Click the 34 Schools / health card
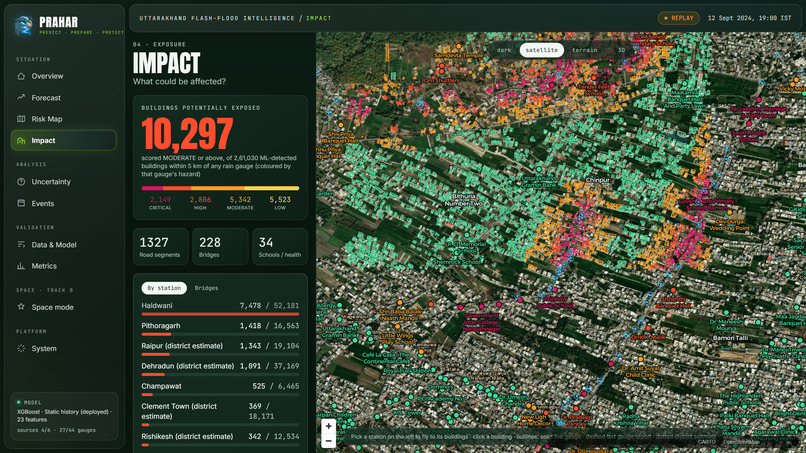The width and height of the screenshot is (806, 453). click(x=280, y=247)
